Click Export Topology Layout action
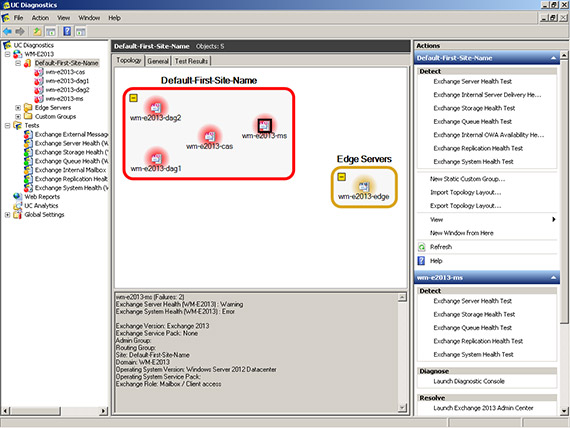 [x=466, y=206]
